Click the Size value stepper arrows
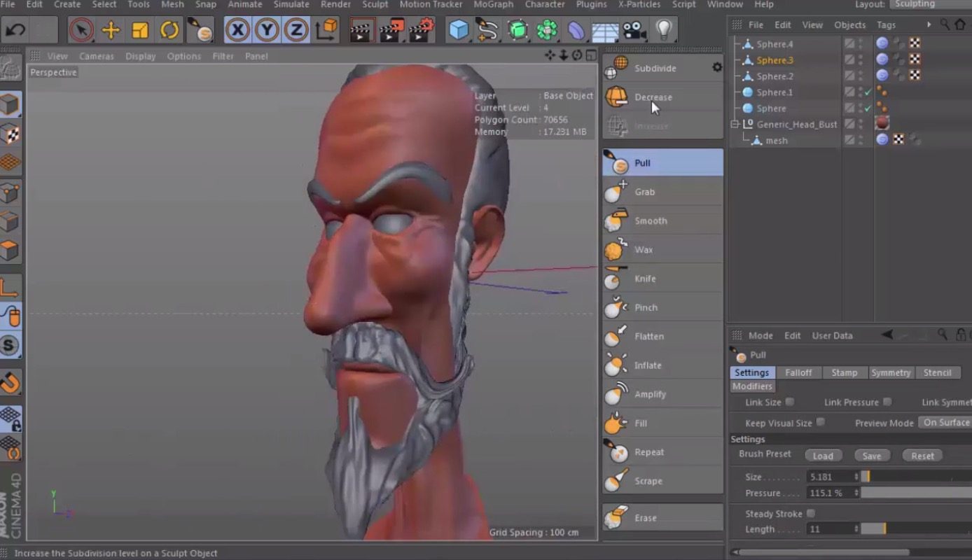Viewport: 972px width, 560px height. pos(856,477)
